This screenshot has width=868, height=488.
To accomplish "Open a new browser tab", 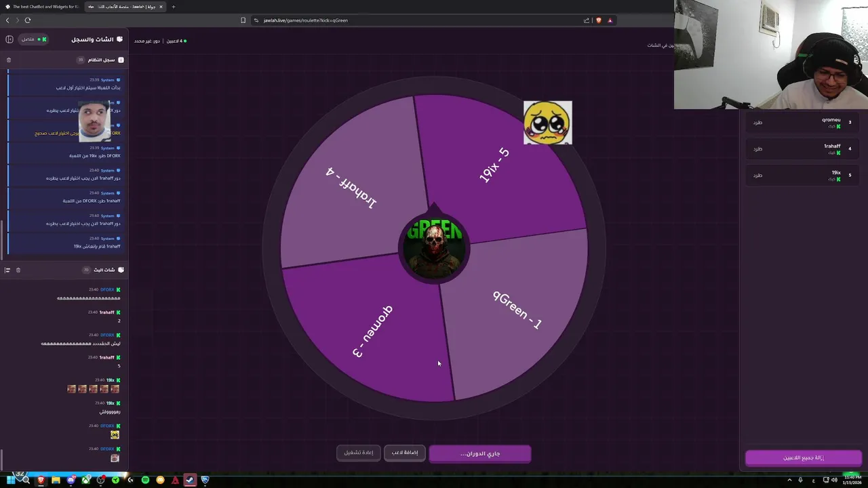I will pos(173,7).
